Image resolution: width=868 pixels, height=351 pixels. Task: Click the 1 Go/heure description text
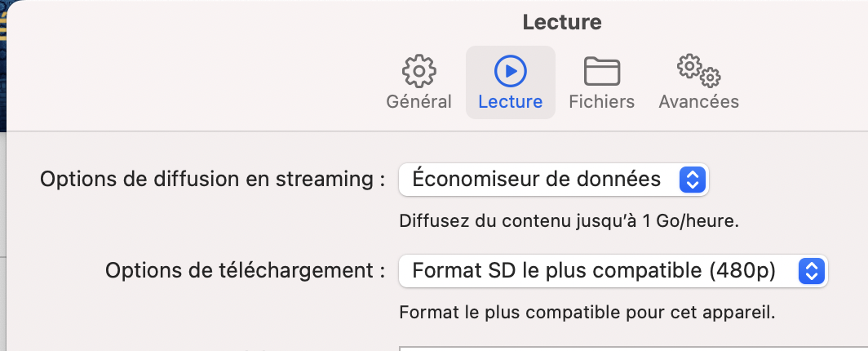pyautogui.click(x=569, y=221)
